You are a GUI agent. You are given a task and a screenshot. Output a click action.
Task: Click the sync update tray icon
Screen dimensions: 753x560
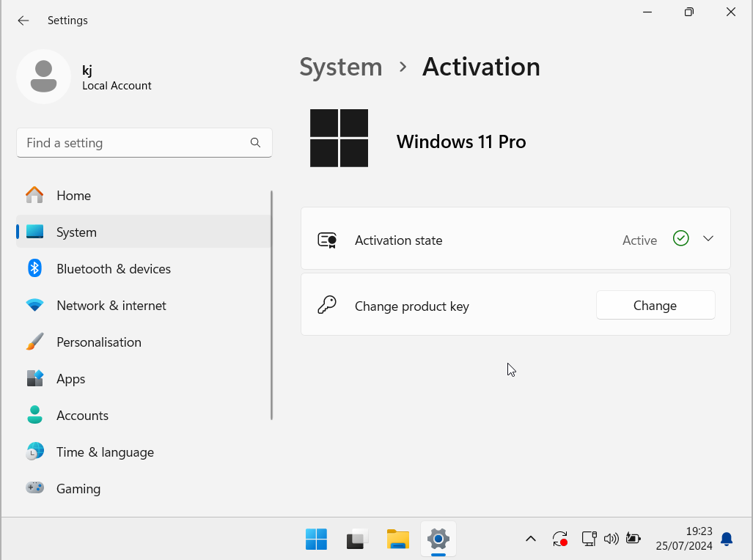click(x=560, y=539)
